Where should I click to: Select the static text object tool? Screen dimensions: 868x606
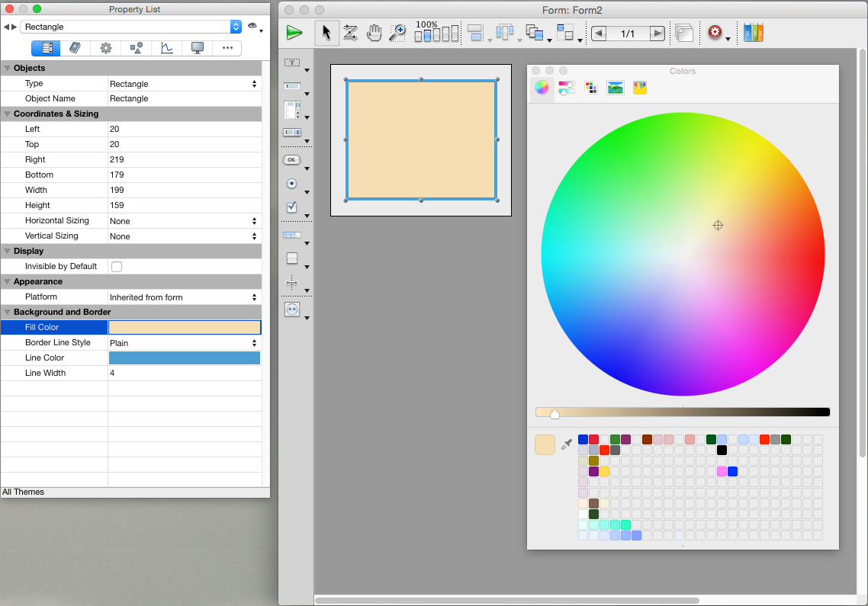291,63
